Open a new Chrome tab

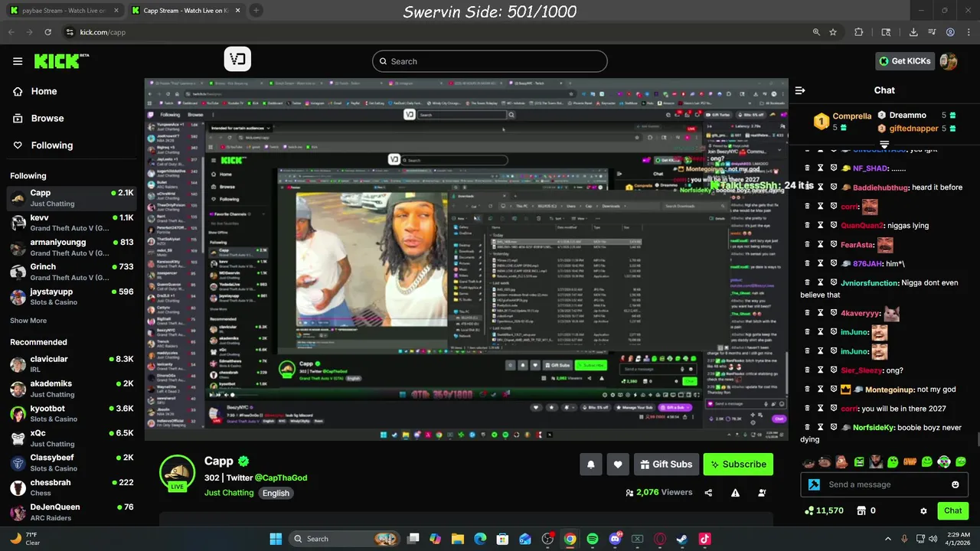[256, 11]
